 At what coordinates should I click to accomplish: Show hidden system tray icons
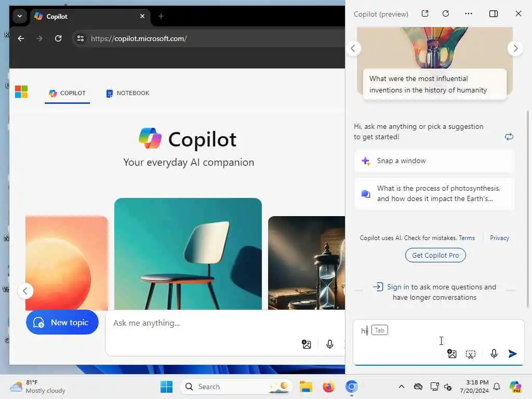tap(402, 387)
